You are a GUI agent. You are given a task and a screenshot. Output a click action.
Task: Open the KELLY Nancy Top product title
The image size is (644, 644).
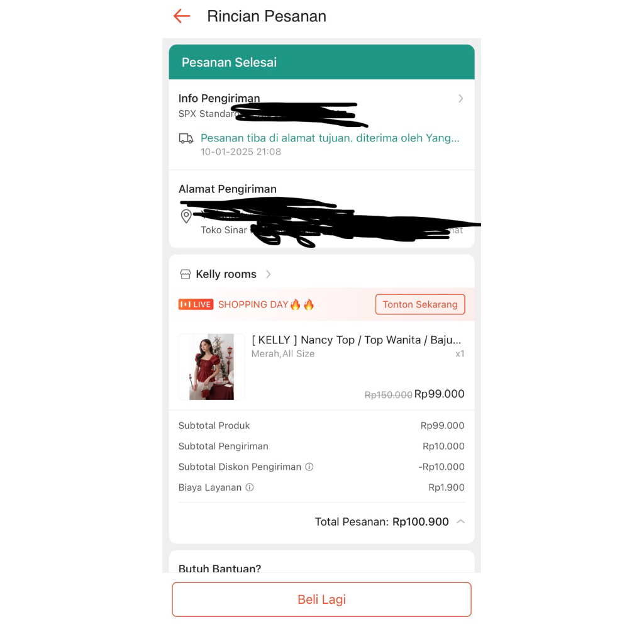pyautogui.click(x=356, y=340)
